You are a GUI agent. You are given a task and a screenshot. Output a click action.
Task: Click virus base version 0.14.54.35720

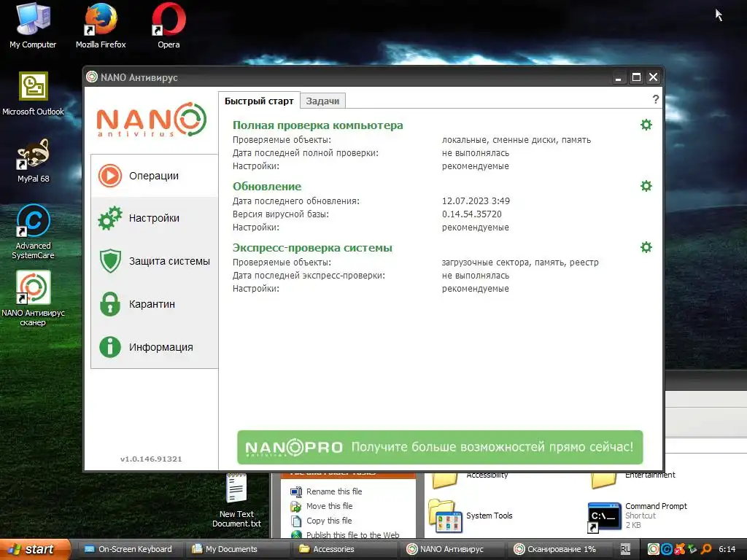472,214
